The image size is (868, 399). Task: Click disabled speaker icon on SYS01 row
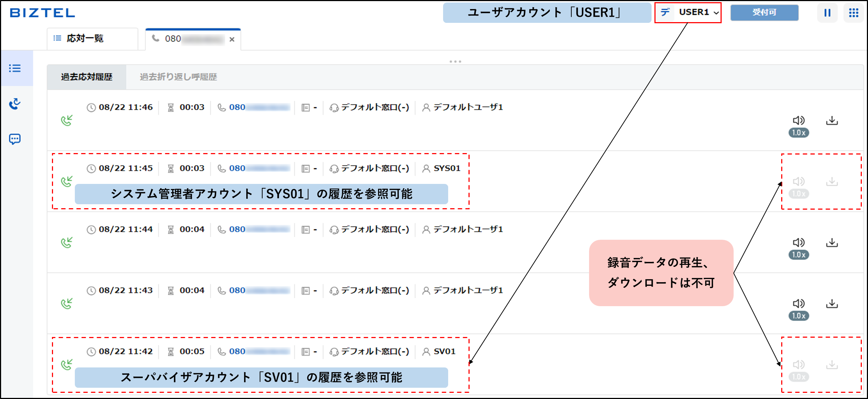[799, 181]
